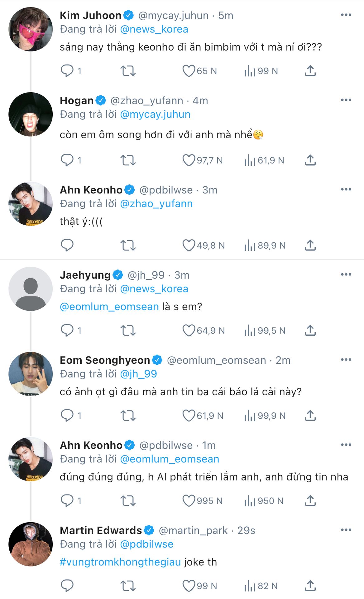Open Eom Seonghyeon's profile picture

pos(31,374)
